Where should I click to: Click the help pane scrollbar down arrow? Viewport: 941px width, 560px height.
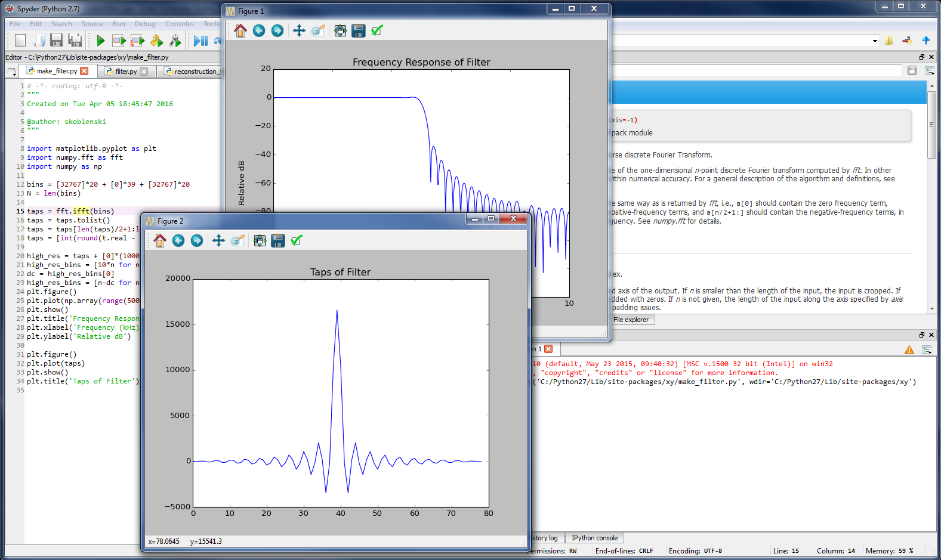click(x=931, y=309)
